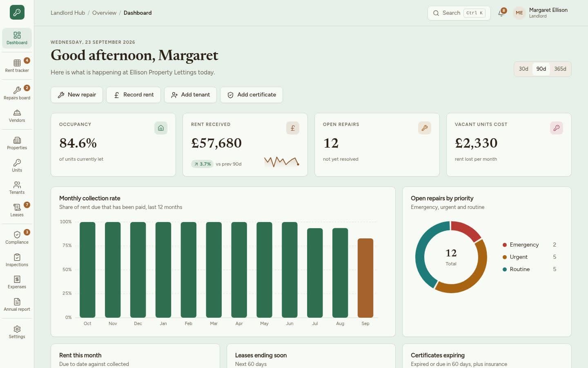This screenshot has width=588, height=368.
Task: Go to Tenants list
Action: point(17,188)
